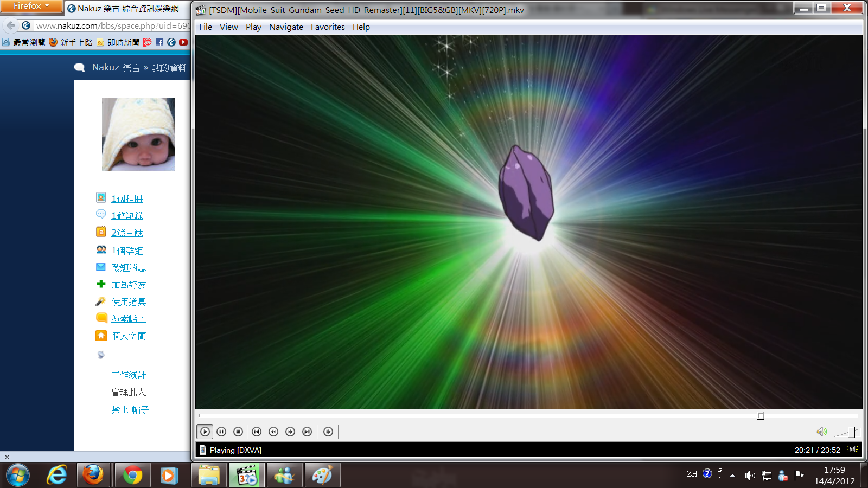The height and width of the screenshot is (488, 868).
Task: Open the Navigate menu
Action: coord(286,27)
